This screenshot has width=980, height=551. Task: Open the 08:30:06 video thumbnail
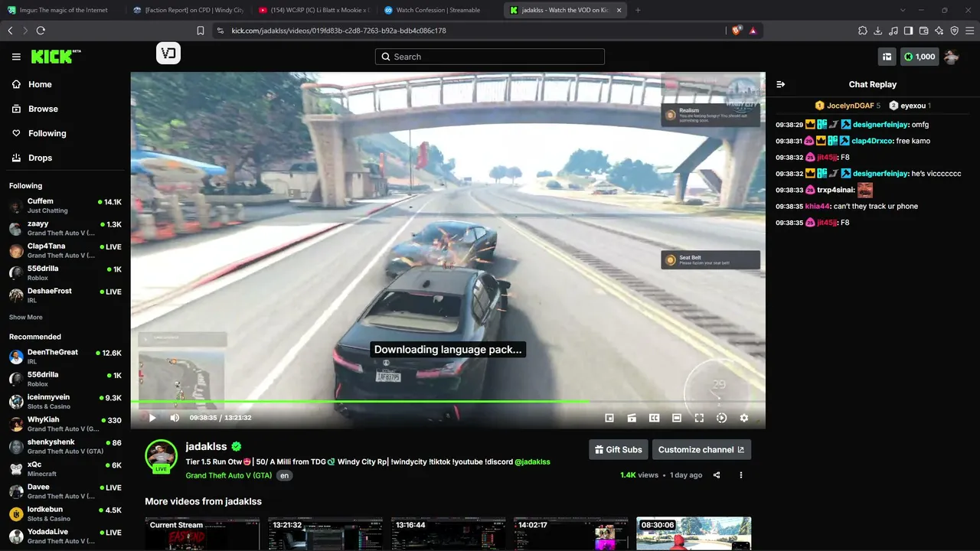(694, 533)
